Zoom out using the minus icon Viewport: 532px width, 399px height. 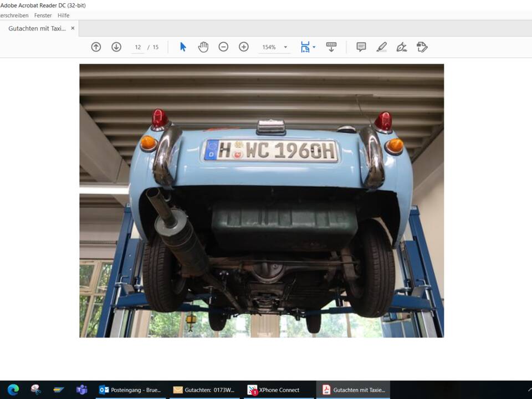tap(223, 47)
